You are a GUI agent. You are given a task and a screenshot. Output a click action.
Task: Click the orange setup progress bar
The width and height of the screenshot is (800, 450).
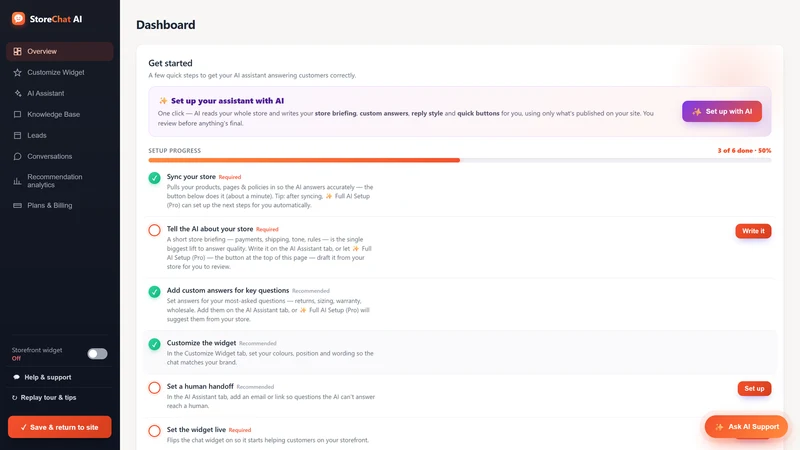pyautogui.click(x=304, y=160)
